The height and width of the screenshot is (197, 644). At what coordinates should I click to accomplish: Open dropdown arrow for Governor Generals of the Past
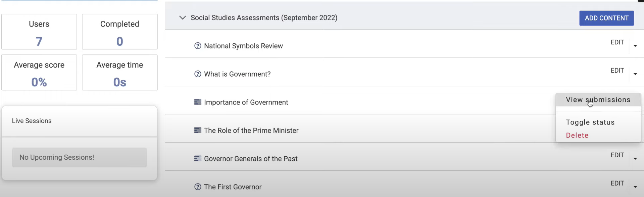tap(635, 159)
